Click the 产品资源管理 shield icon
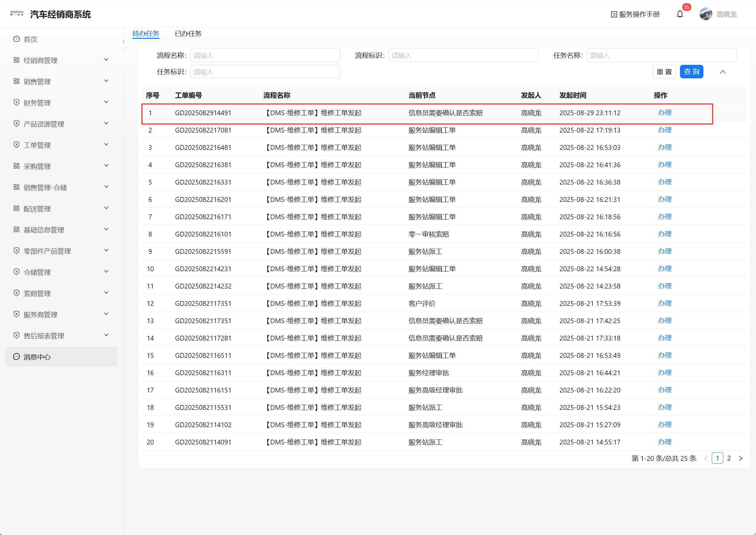 tap(16, 124)
